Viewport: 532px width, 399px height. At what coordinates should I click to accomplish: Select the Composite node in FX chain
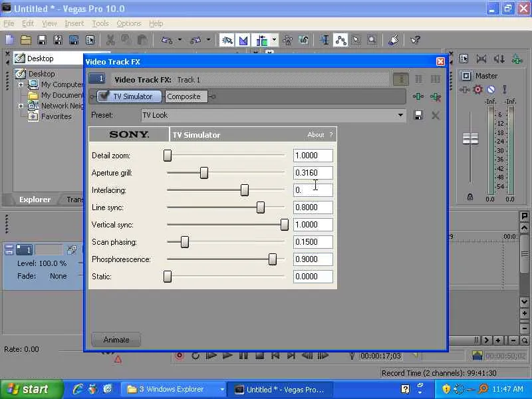pyautogui.click(x=186, y=96)
